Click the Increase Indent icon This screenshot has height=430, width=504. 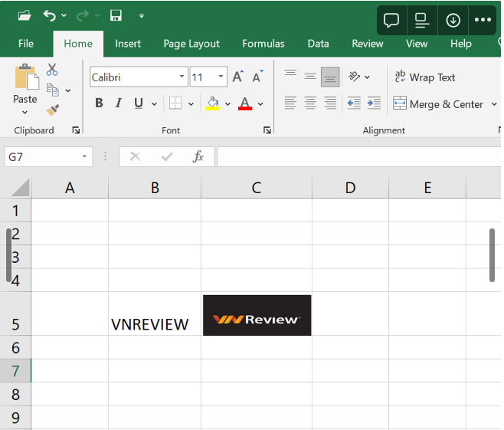click(x=374, y=103)
